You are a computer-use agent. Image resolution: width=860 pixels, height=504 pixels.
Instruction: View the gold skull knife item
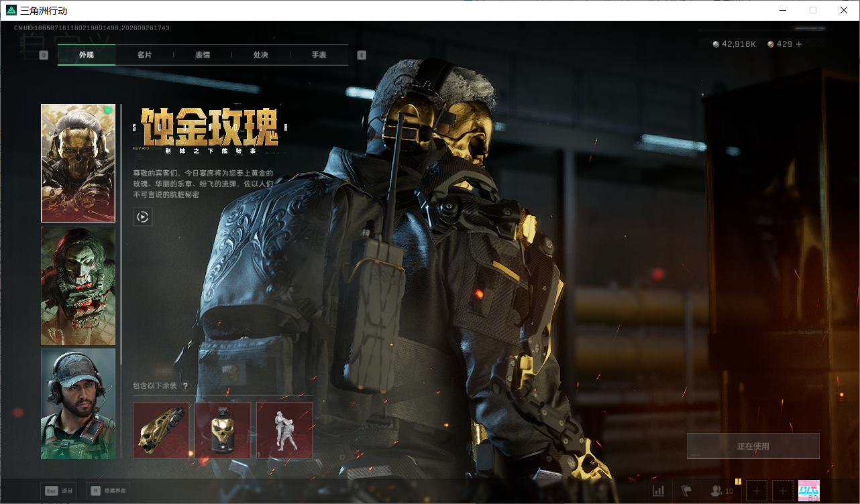(161, 430)
